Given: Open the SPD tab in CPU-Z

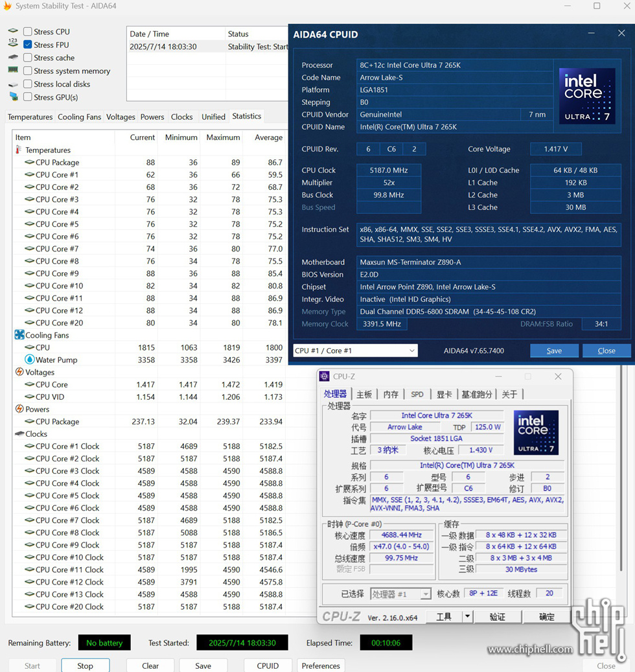Looking at the screenshot, I should (x=417, y=394).
